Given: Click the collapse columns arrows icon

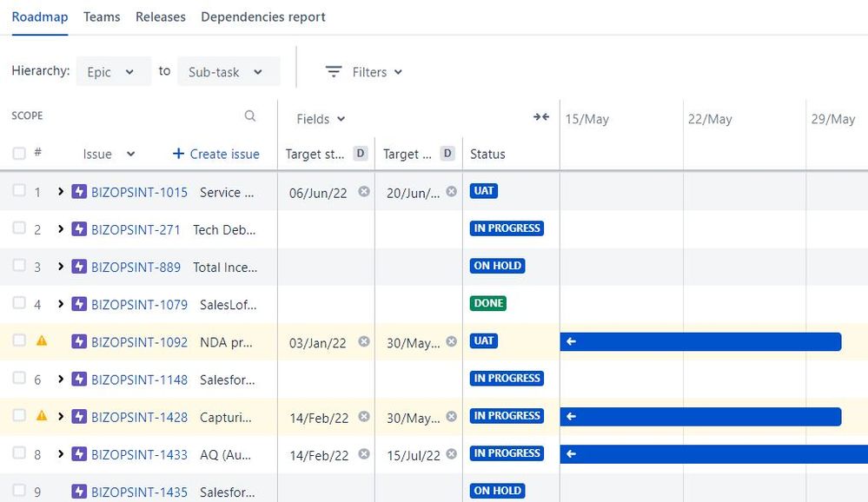Looking at the screenshot, I should click(540, 116).
